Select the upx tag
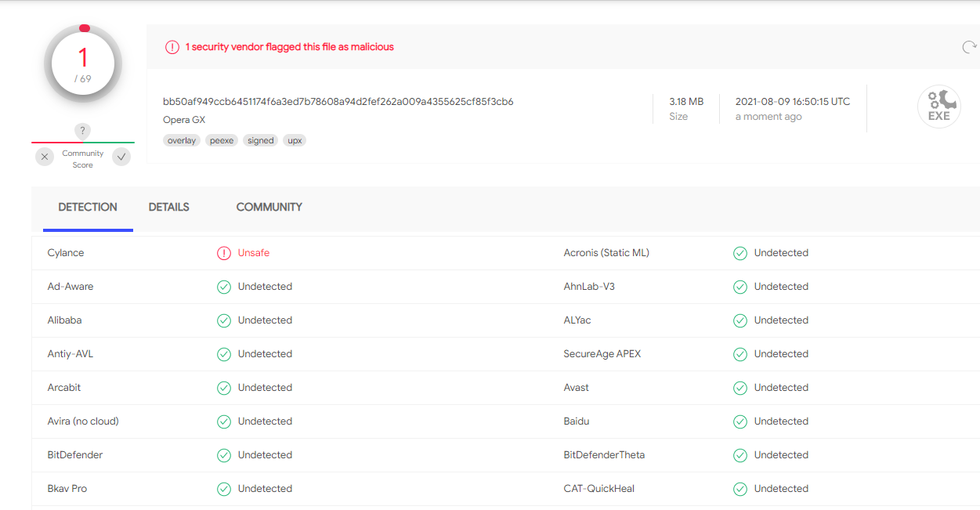 [x=295, y=141]
